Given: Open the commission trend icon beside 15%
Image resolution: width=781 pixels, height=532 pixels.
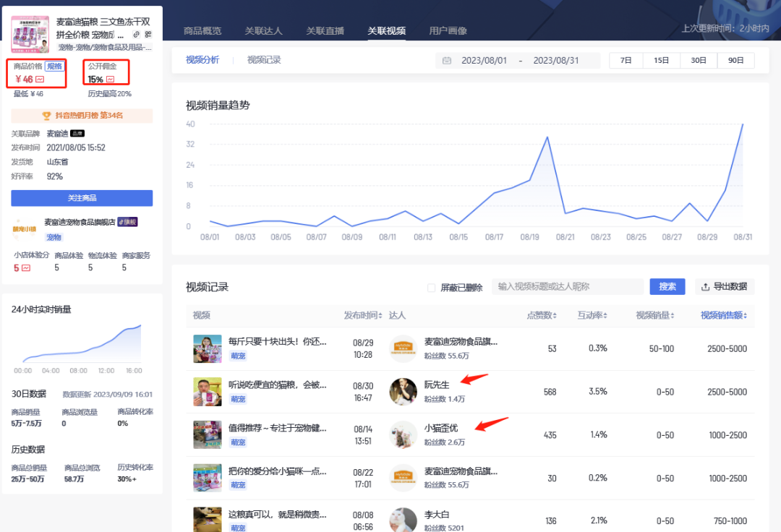Looking at the screenshot, I should coord(110,79).
